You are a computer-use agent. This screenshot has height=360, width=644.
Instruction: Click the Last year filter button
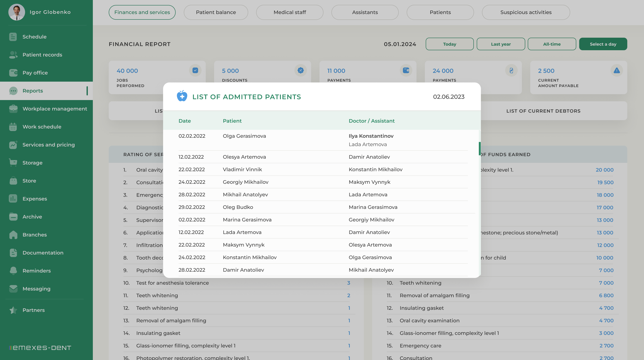[501, 44]
